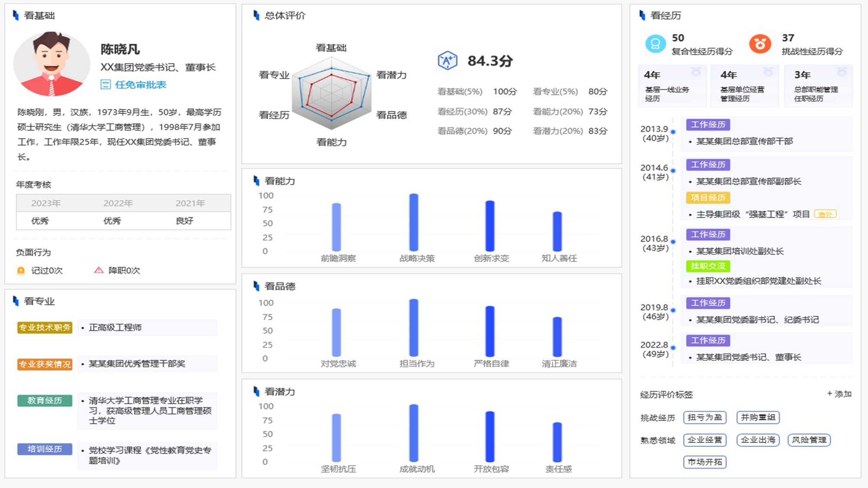Click the 降职 triangle alert icon
Screen dimensions: 868x488
(99, 270)
